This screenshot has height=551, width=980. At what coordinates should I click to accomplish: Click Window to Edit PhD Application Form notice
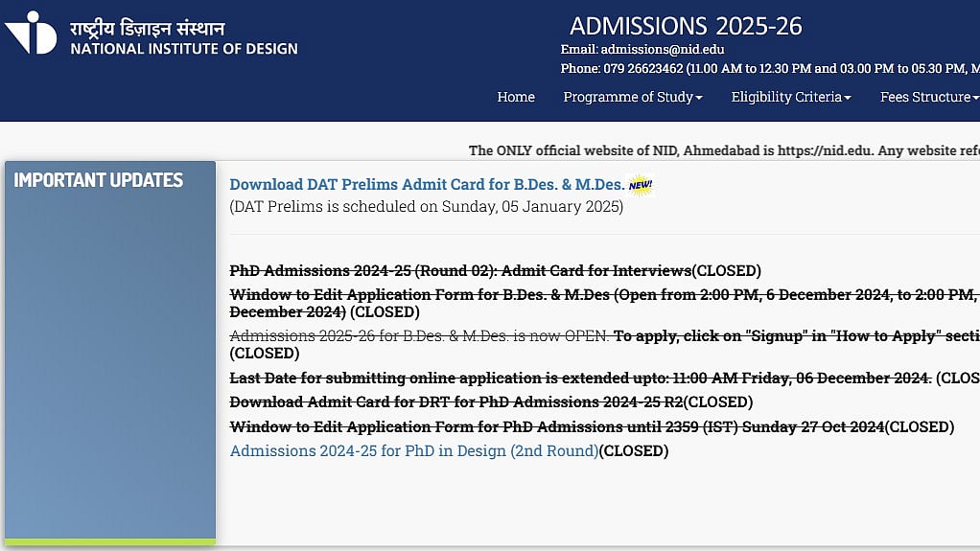[556, 426]
